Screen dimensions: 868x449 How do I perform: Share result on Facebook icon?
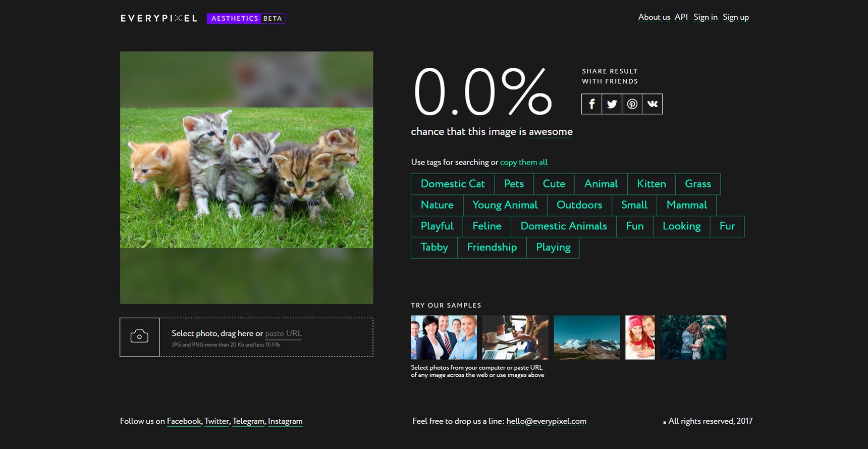click(591, 104)
